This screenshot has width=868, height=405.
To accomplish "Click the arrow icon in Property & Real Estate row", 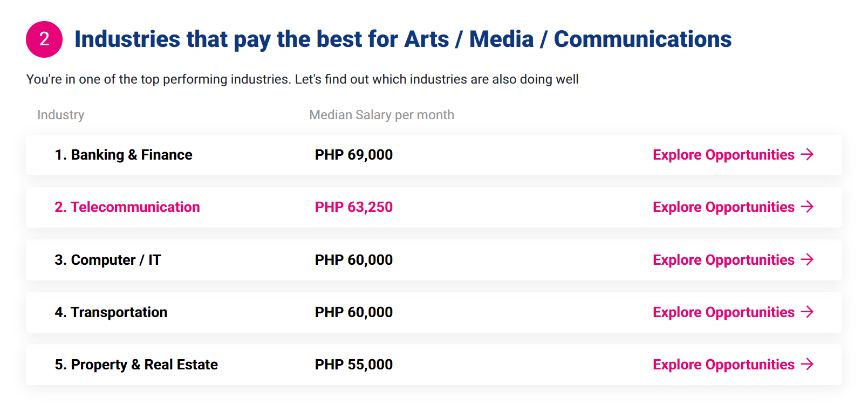I will (x=807, y=365).
